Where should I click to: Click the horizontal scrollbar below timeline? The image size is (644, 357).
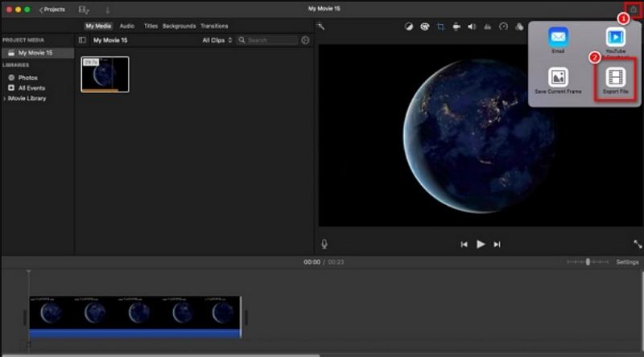coord(161,355)
